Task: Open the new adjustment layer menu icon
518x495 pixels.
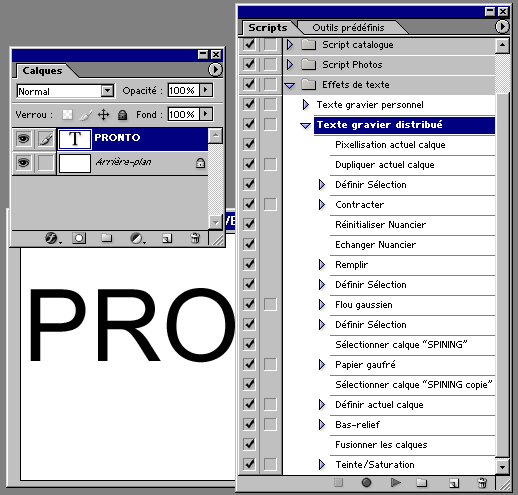Action: coord(137,238)
